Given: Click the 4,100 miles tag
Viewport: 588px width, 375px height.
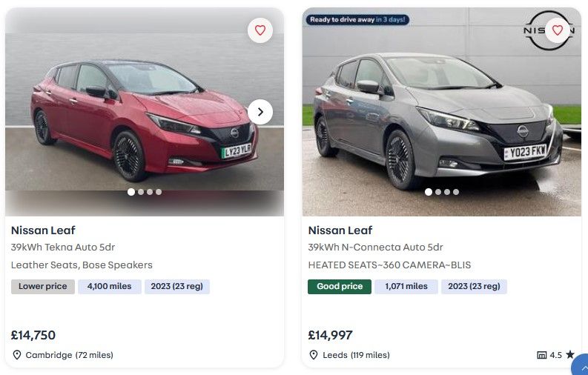Looking at the screenshot, I should [110, 287].
